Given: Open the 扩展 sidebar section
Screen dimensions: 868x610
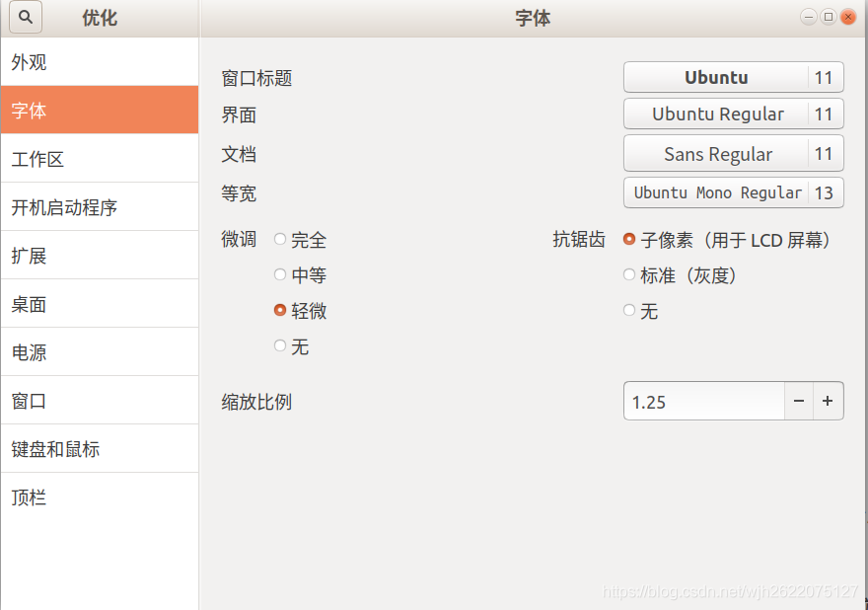Looking at the screenshot, I should coord(99,256).
